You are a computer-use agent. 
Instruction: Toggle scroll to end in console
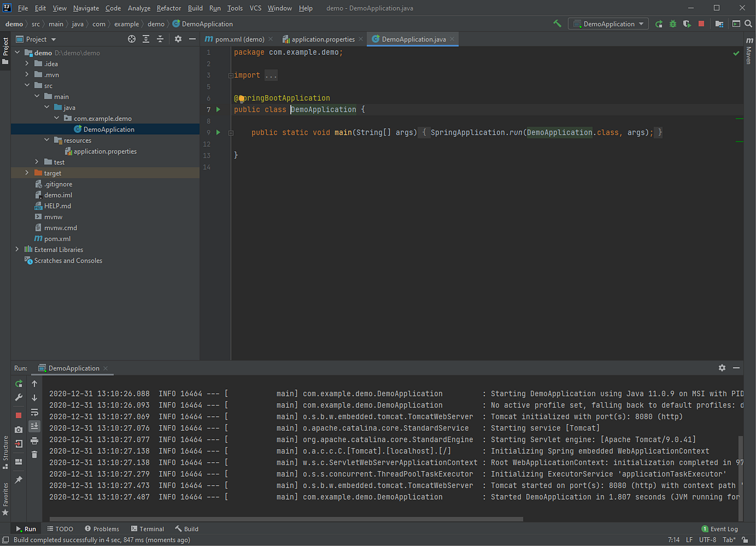pyautogui.click(x=35, y=426)
